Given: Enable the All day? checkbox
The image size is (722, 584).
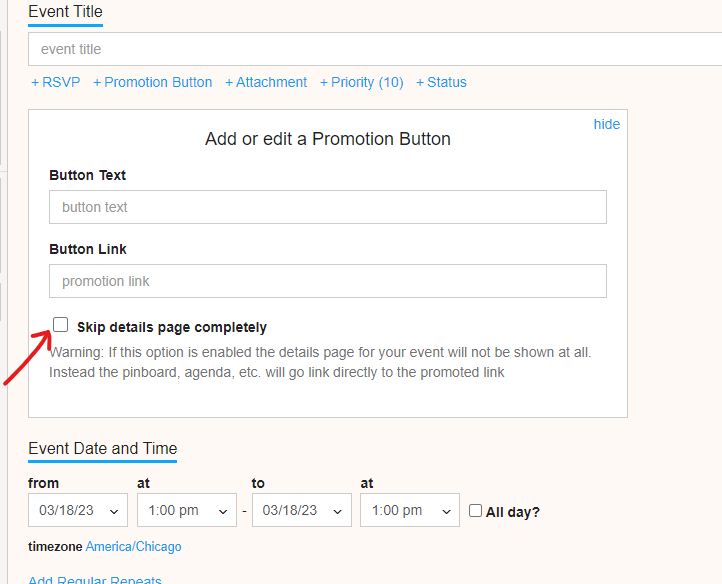Looking at the screenshot, I should tap(475, 511).
